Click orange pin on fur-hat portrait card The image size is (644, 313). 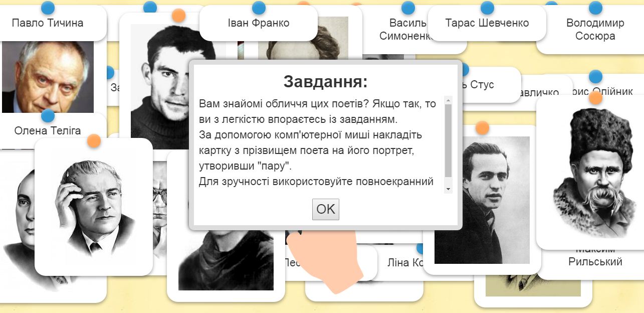point(595,97)
